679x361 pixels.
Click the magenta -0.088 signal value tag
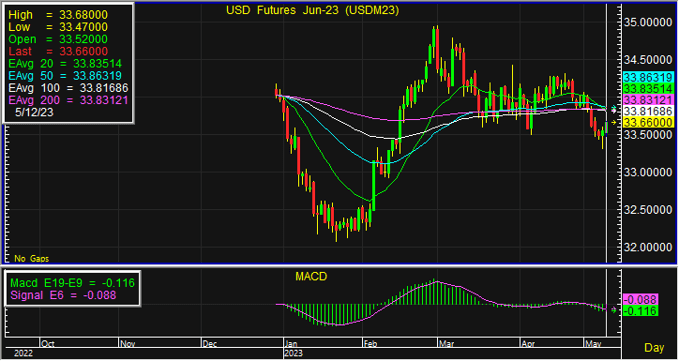640,299
